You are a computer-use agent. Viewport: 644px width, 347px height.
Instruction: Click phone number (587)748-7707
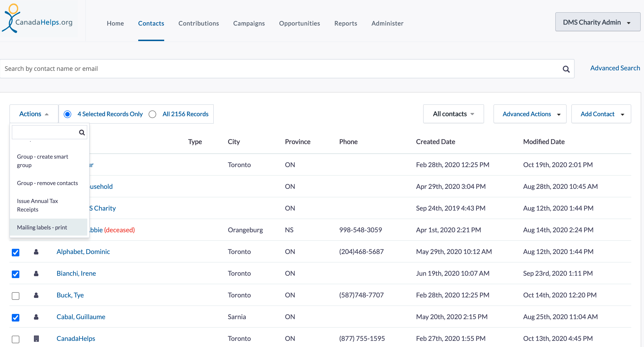click(x=361, y=295)
